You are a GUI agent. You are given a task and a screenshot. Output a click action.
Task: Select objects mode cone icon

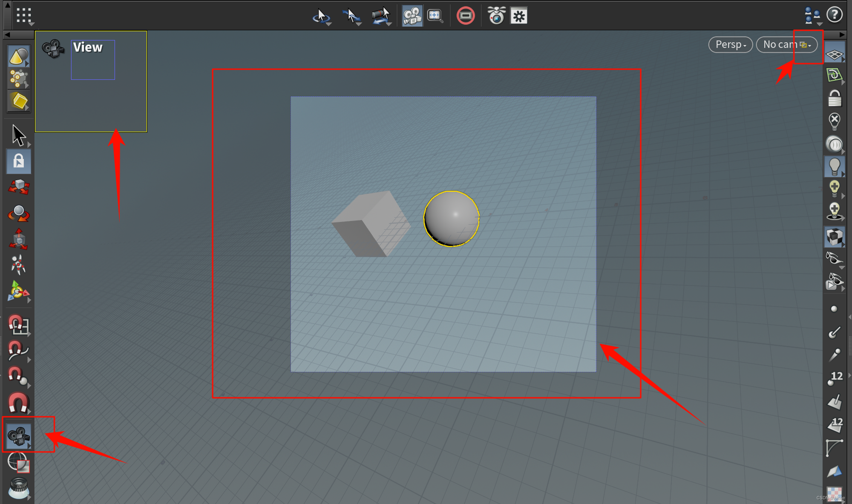point(19,56)
